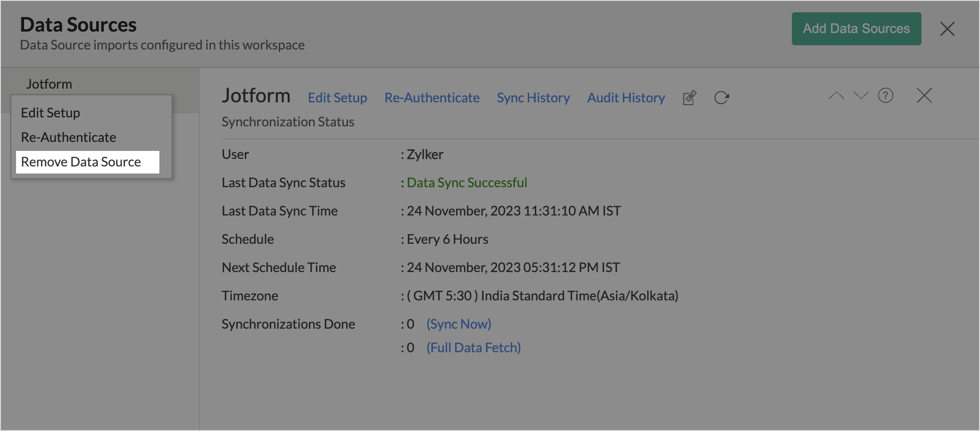Image resolution: width=980 pixels, height=431 pixels.
Task: Close the Data Sources dialog
Action: [947, 29]
